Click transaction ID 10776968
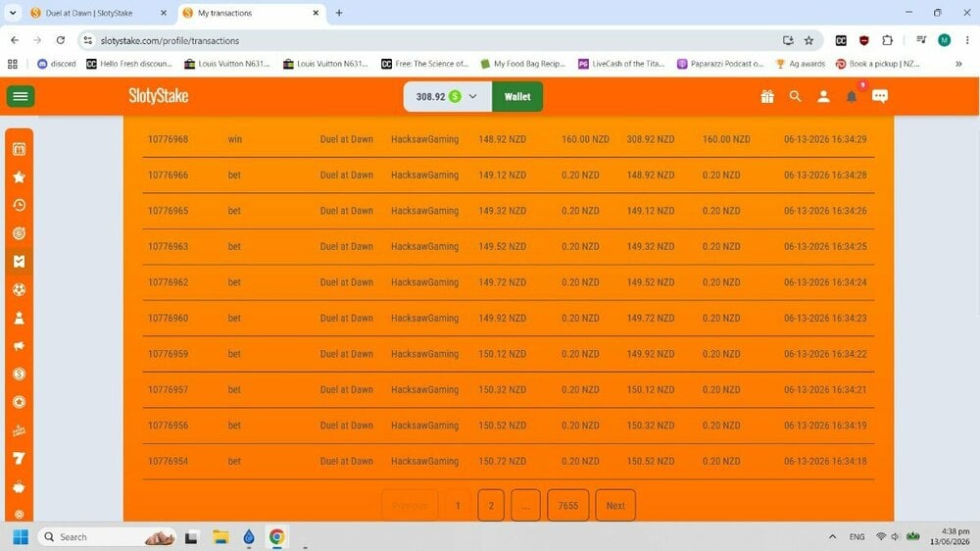The width and height of the screenshot is (980, 551). (169, 139)
